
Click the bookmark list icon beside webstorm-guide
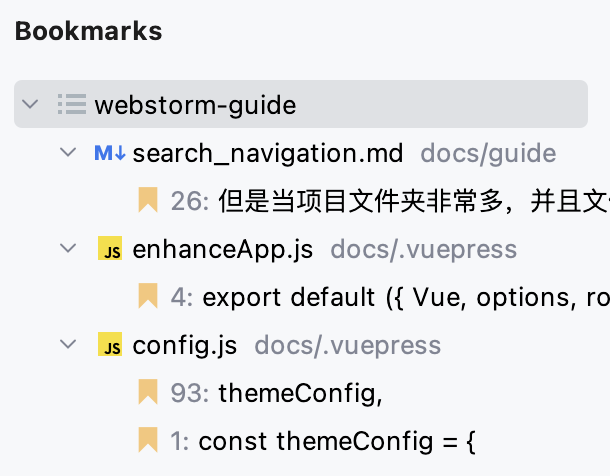(71, 104)
